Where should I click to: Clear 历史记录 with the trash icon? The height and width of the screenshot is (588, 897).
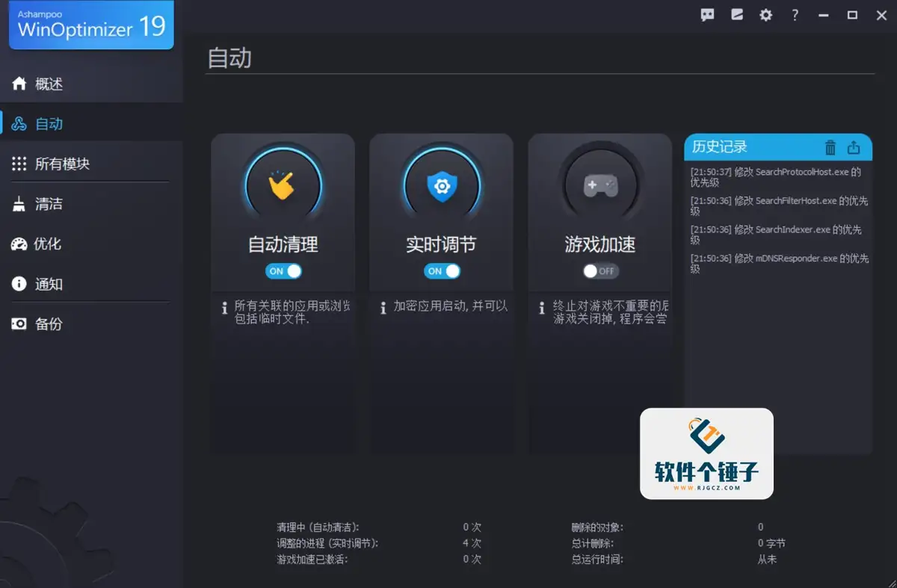tap(830, 147)
